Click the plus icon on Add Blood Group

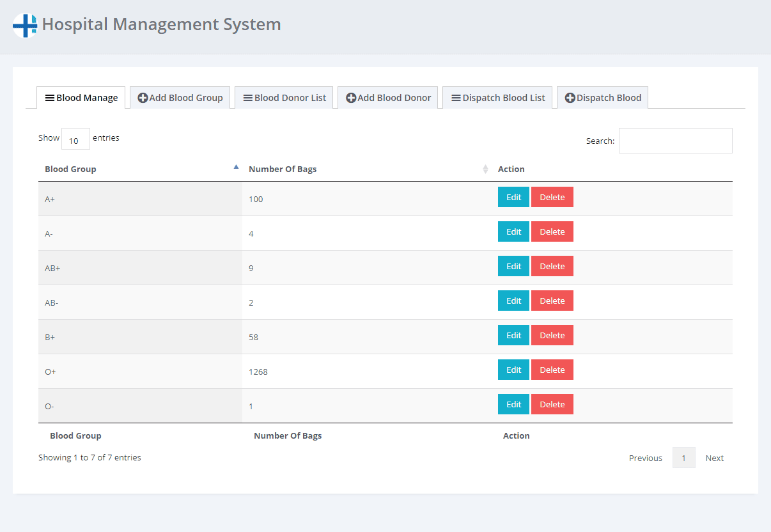click(143, 98)
